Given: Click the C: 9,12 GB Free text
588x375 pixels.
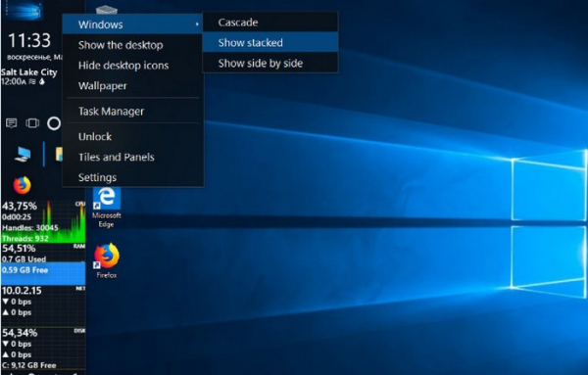Looking at the screenshot, I should [x=28, y=365].
